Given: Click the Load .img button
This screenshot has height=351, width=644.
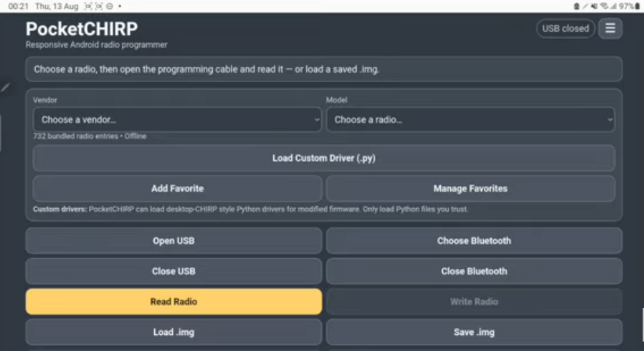Looking at the screenshot, I should 174,332.
